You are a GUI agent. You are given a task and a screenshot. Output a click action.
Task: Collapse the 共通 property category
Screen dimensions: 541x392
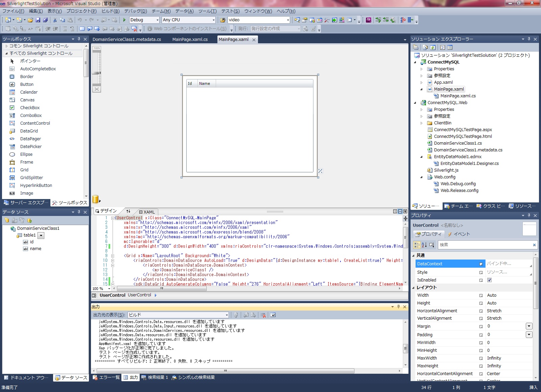pos(413,255)
